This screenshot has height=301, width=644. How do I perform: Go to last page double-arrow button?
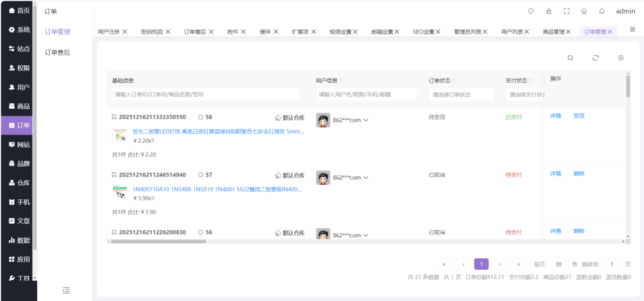(519, 264)
